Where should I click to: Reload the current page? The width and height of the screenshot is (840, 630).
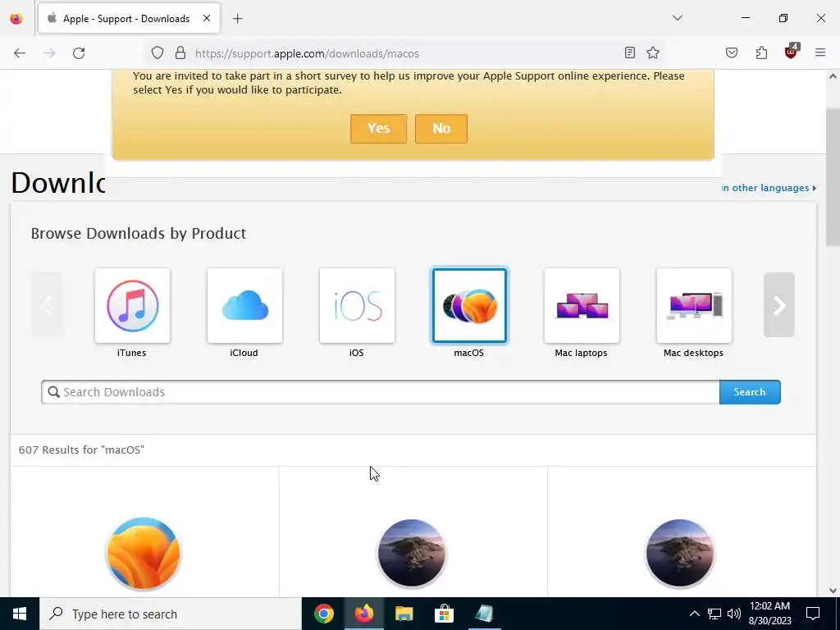(79, 53)
